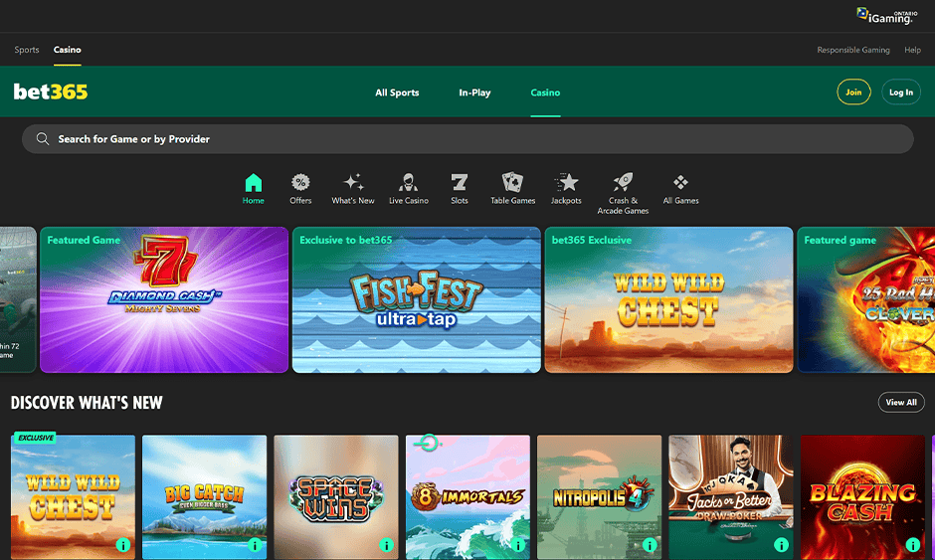
Task: Open the Slots seven icon
Action: (x=460, y=182)
